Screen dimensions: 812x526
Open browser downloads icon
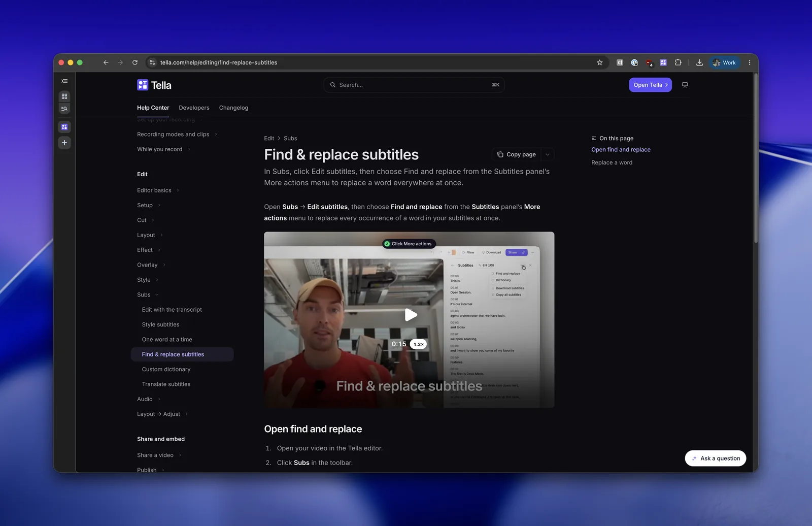(699, 62)
